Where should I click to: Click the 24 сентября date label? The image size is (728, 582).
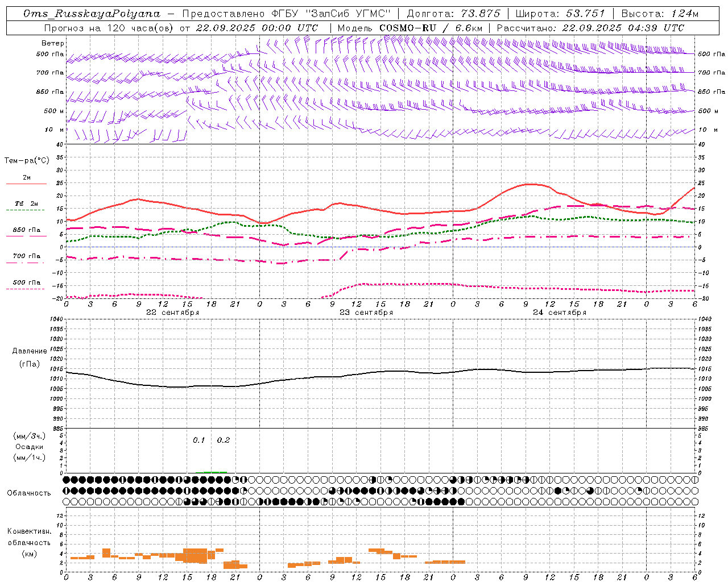559,313
